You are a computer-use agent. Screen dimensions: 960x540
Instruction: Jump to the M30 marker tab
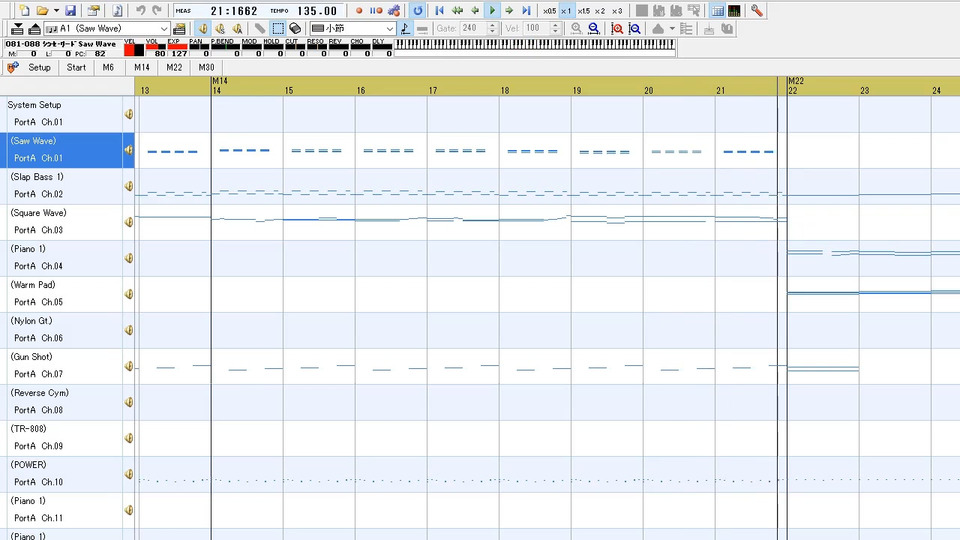pos(207,67)
